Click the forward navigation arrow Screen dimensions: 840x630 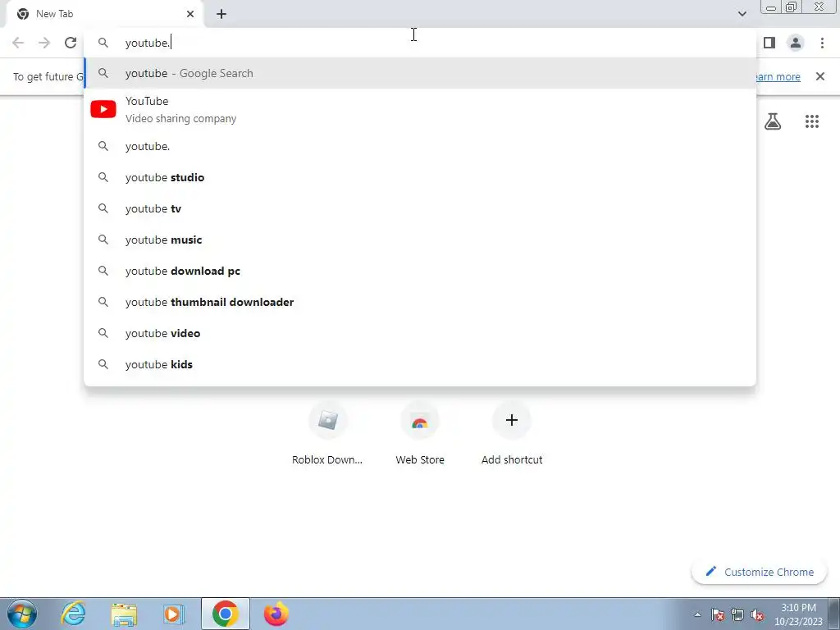(x=44, y=43)
